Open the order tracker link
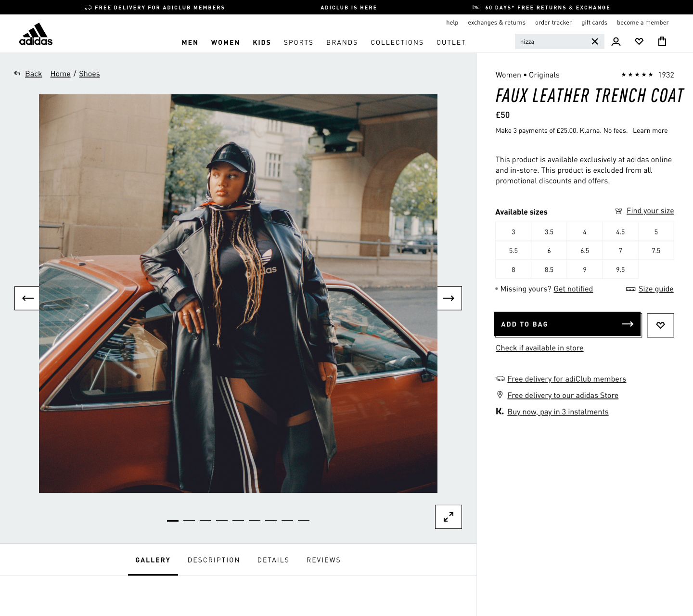Viewport: 693px width, 616px height. pyautogui.click(x=553, y=23)
